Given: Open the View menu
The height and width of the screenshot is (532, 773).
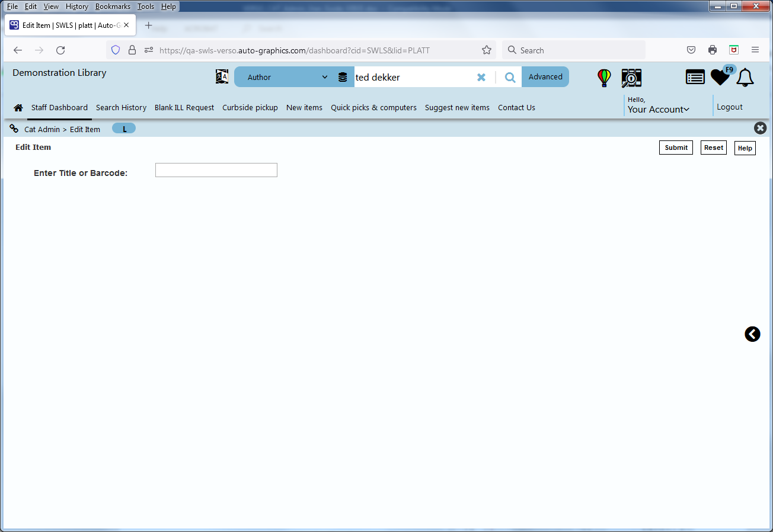Looking at the screenshot, I should pos(52,7).
